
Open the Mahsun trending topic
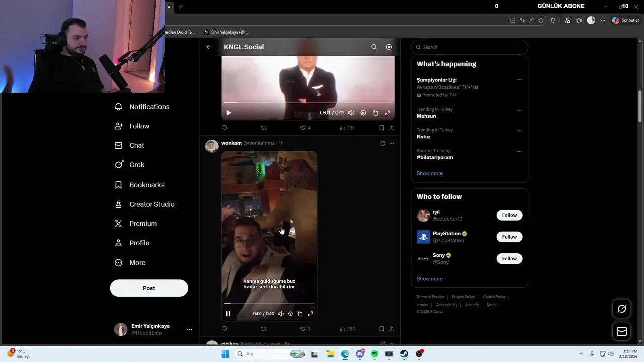(426, 116)
